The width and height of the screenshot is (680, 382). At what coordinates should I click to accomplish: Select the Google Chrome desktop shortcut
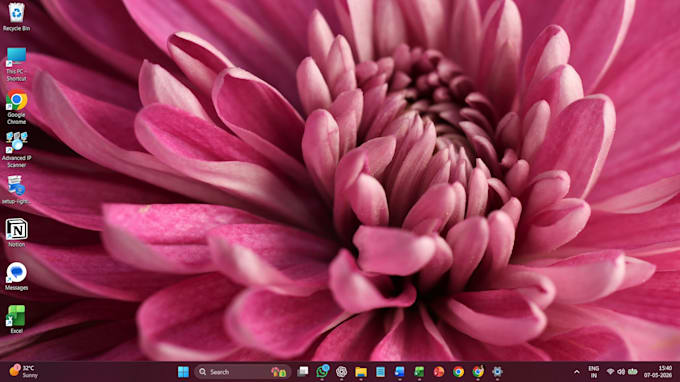[16, 107]
